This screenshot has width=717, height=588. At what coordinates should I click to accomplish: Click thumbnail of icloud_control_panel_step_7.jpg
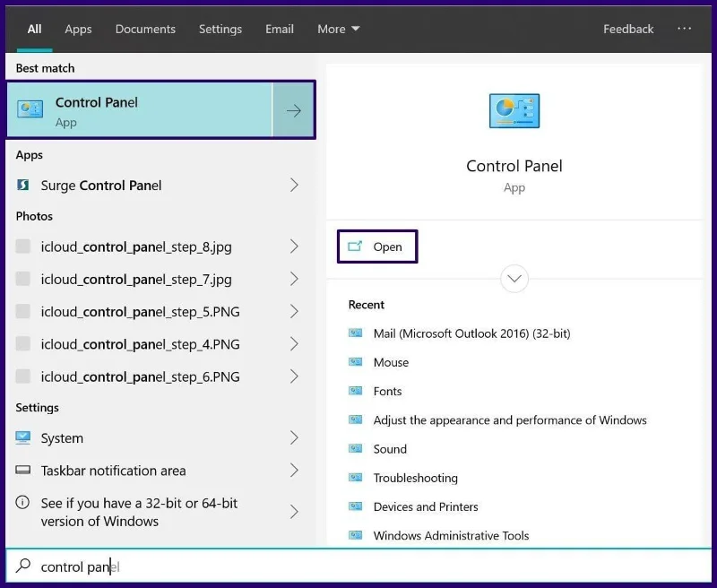(23, 279)
